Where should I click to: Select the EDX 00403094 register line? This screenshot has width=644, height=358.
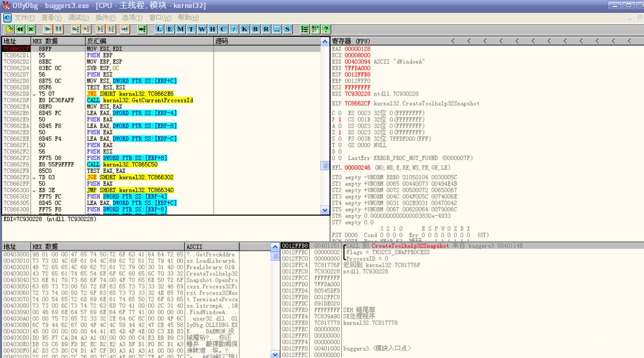[x=378, y=62]
